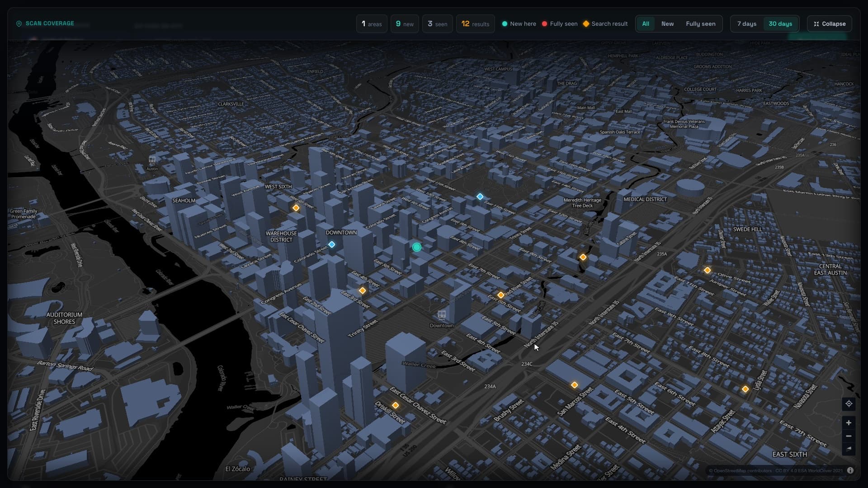Screen dimensions: 868x488
Task: Click the Spanish Oaks Terrace label
Action: click(620, 132)
